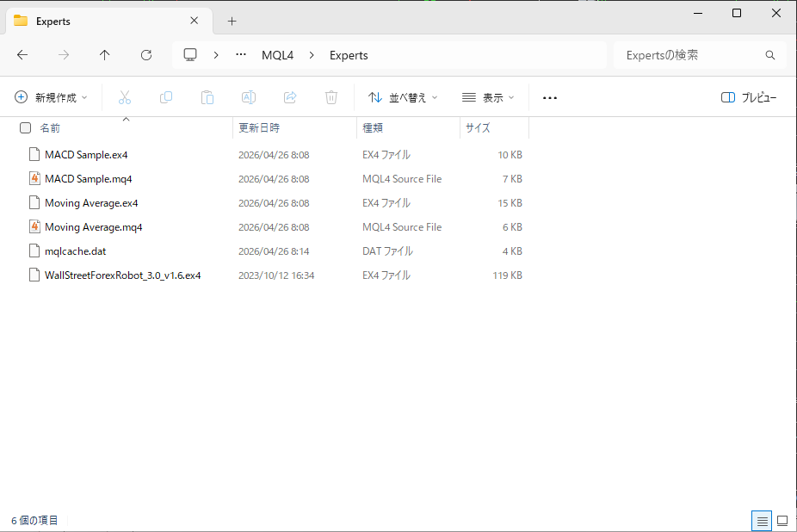Toggle the プレビュー preview pane
The height and width of the screenshot is (532, 797).
tap(749, 97)
